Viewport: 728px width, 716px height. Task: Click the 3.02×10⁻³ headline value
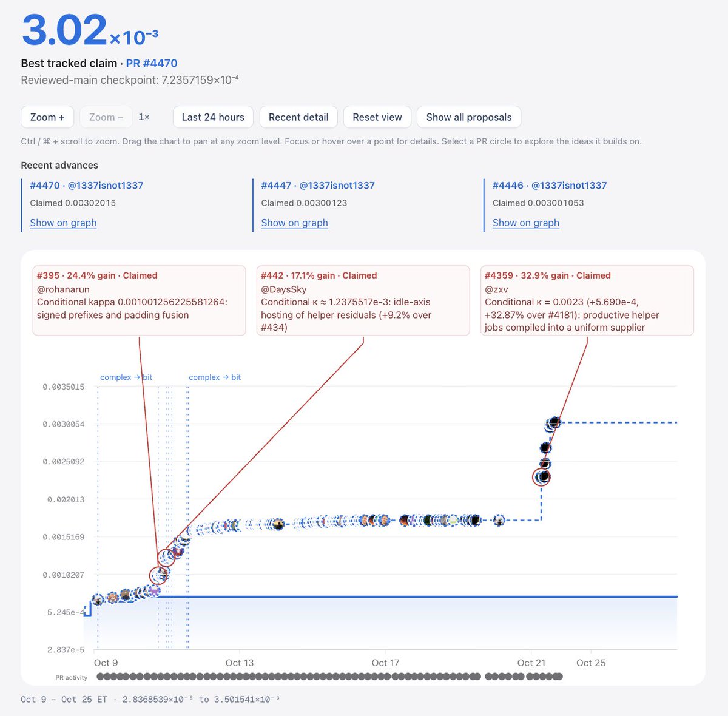pos(90,30)
